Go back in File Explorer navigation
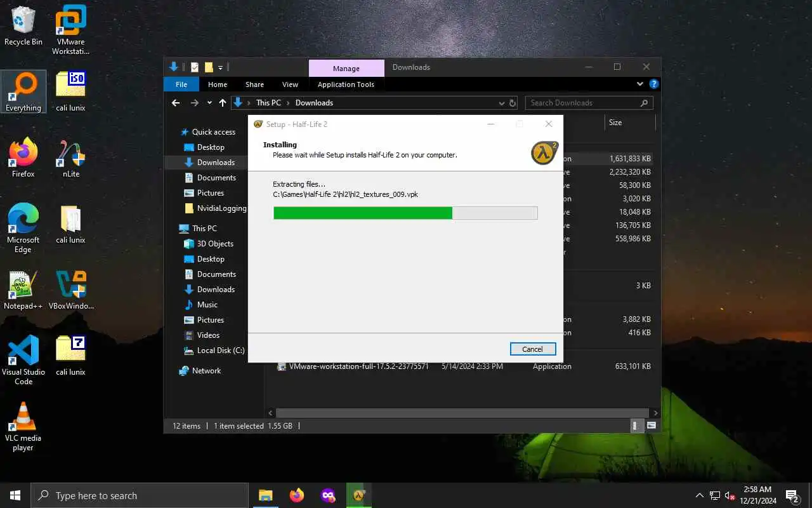 click(176, 103)
